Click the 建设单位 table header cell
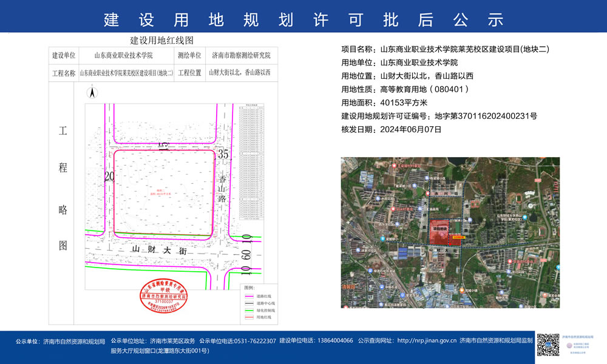The image size is (607, 364). [64, 55]
